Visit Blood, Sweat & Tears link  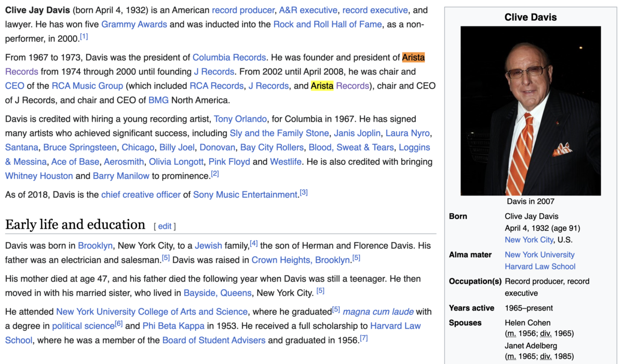point(351,147)
